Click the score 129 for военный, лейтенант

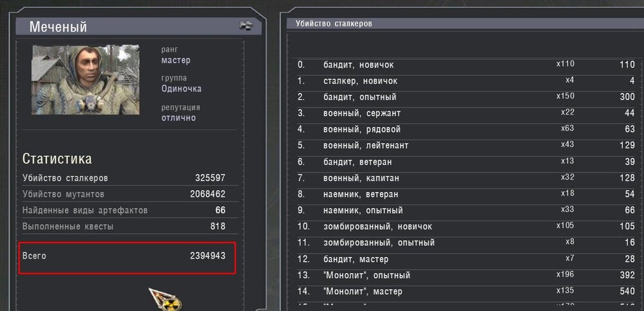(x=628, y=146)
